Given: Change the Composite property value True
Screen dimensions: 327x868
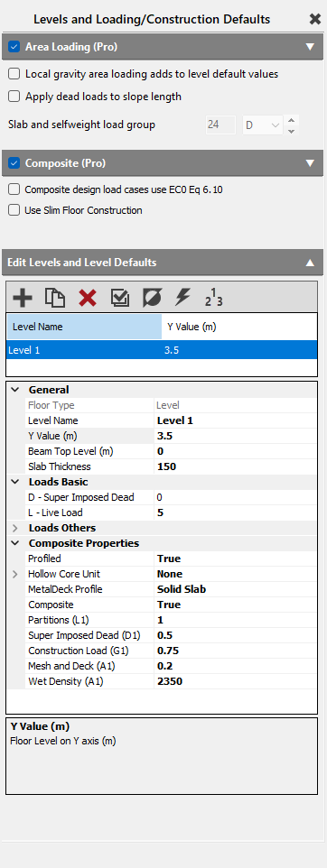Looking at the screenshot, I should click(235, 605).
